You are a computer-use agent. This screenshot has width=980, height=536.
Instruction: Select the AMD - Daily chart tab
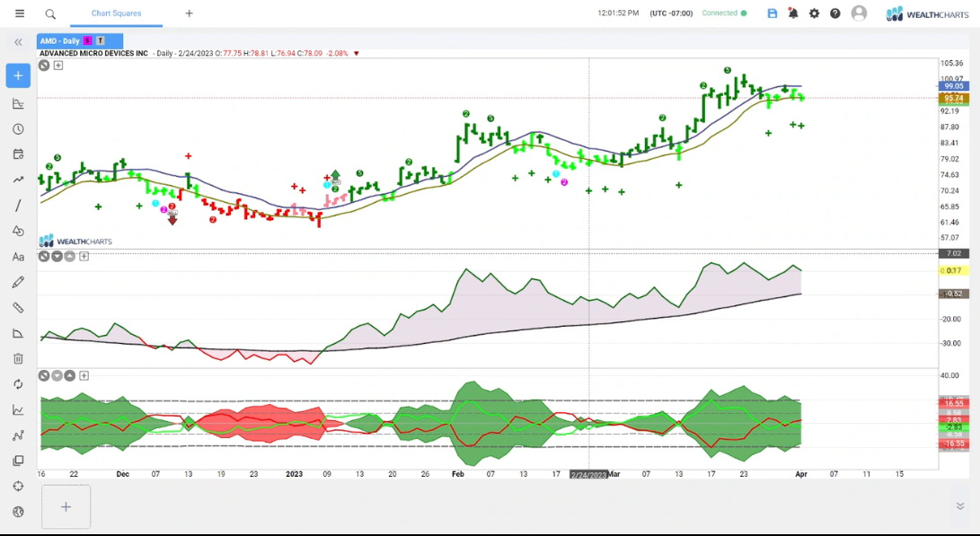pos(80,41)
